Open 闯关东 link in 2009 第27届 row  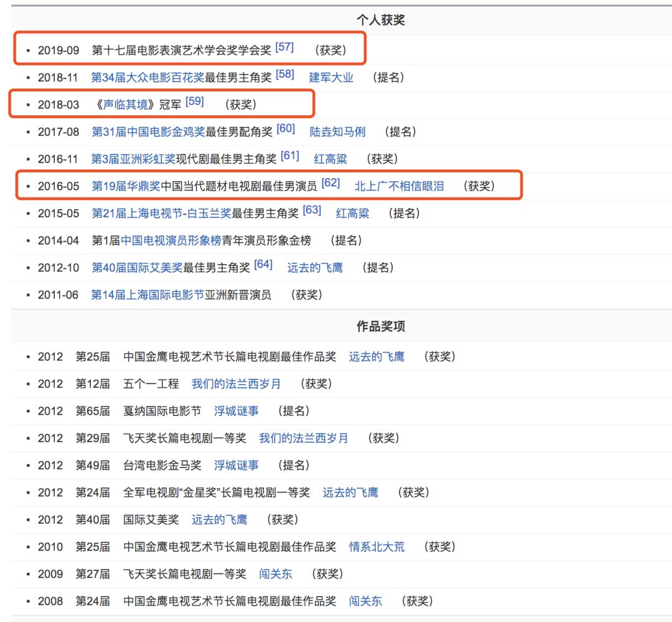click(276, 574)
